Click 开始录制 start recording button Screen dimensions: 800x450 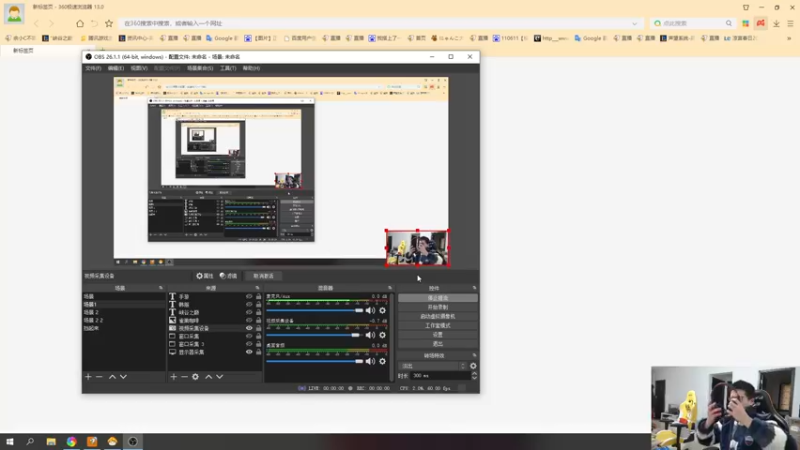click(438, 307)
